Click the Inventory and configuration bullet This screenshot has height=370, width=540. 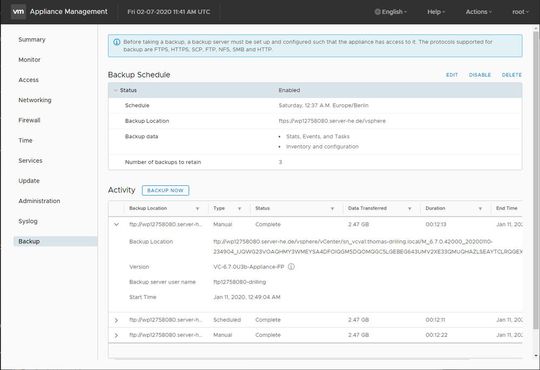[x=322, y=147]
